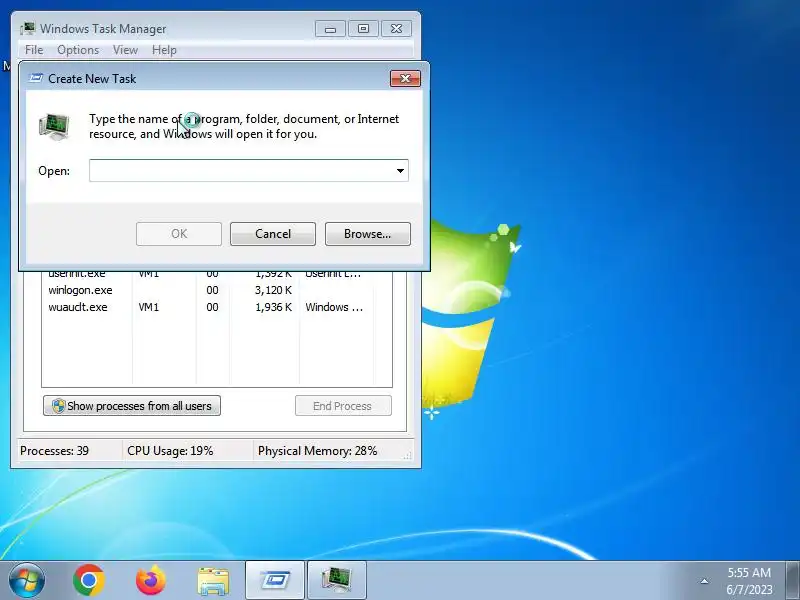Click the Open text input field
The width and height of the screenshot is (800, 600).
pos(241,170)
